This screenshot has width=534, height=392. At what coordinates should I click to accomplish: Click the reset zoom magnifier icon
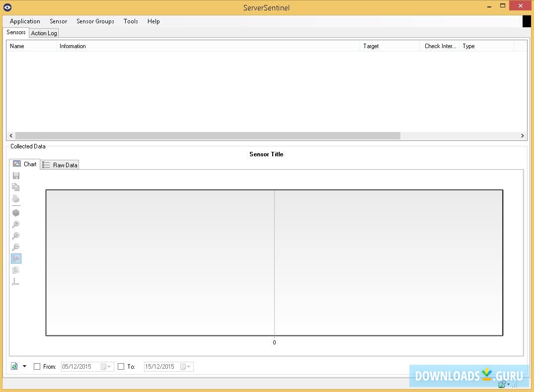pyautogui.click(x=16, y=236)
